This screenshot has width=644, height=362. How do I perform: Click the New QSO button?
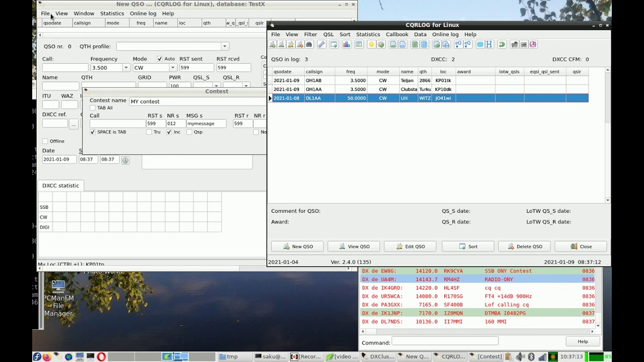tap(298, 246)
